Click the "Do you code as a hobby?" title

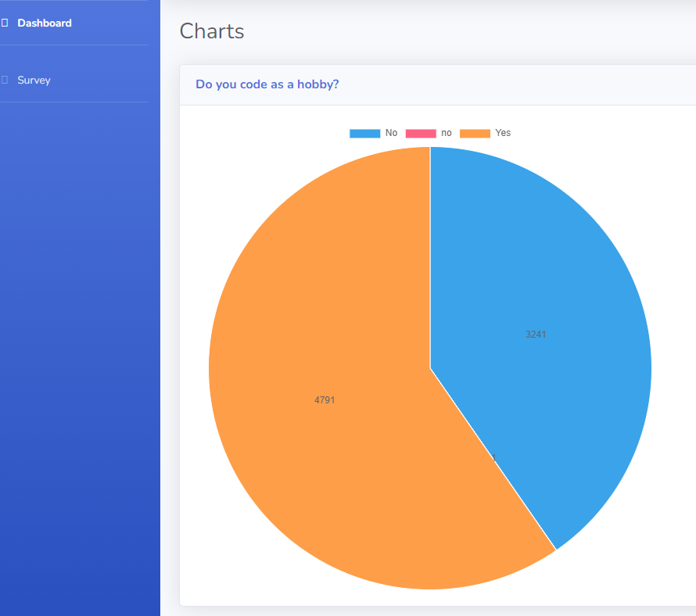point(267,84)
